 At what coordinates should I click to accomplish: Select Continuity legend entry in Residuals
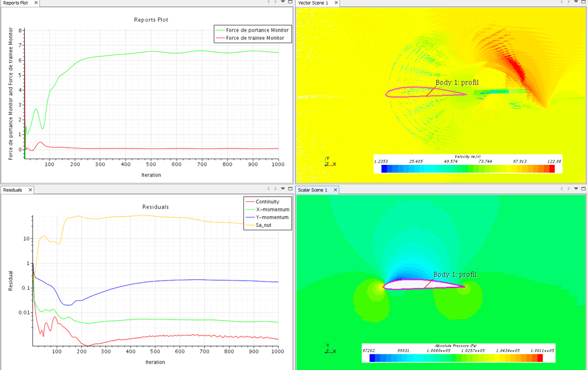262,202
